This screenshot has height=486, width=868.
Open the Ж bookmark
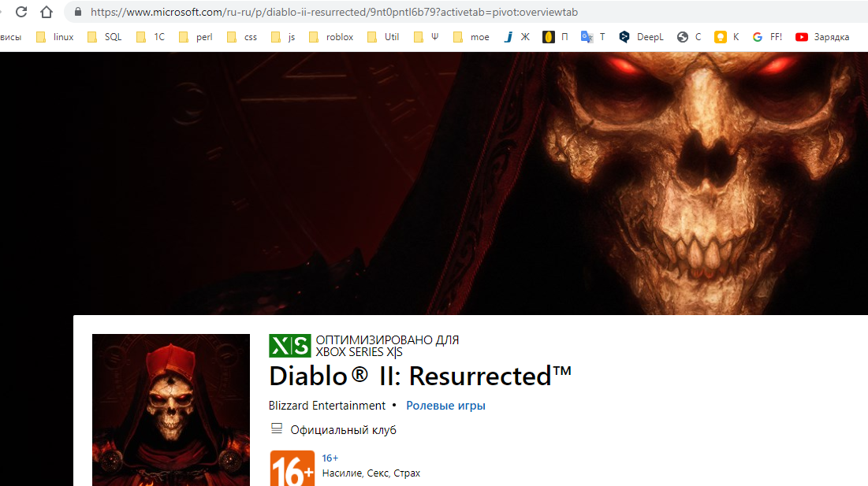tap(516, 37)
